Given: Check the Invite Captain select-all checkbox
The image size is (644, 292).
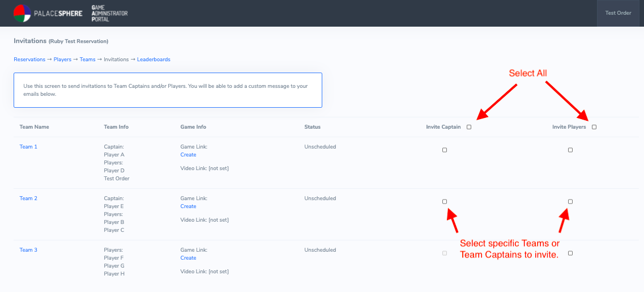Looking at the screenshot, I should [x=469, y=127].
